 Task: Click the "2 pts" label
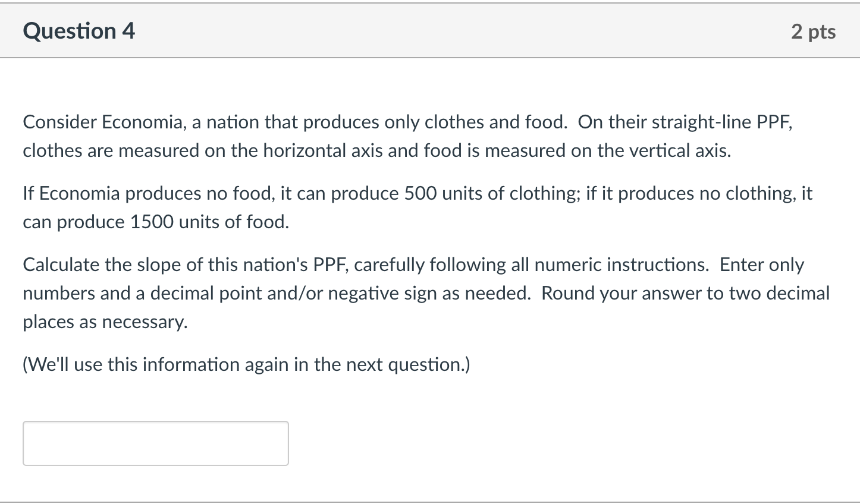[813, 31]
